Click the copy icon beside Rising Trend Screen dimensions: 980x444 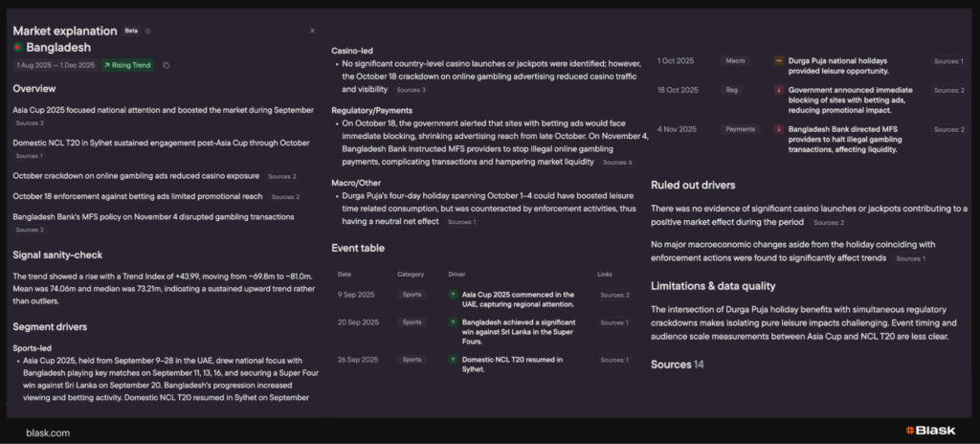[x=166, y=65]
